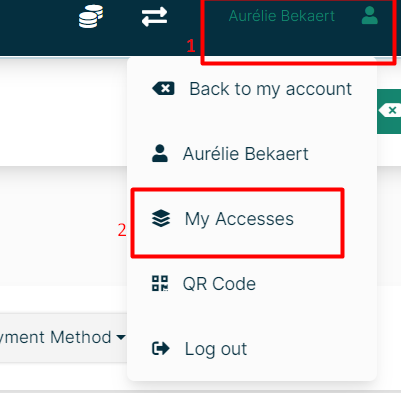
Task: Click the Payment Method dropdown caret
Action: coord(121,337)
